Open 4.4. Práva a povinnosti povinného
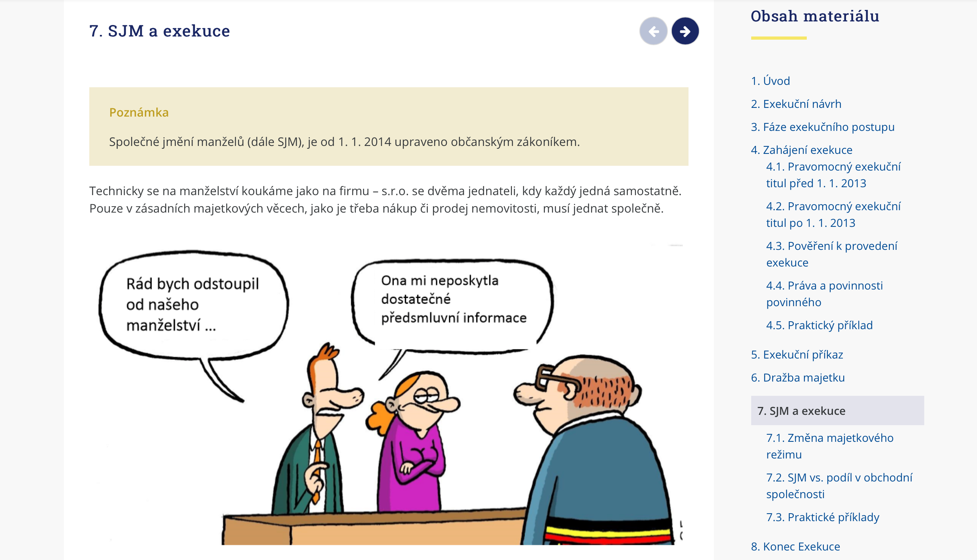Image resolution: width=977 pixels, height=560 pixels. 825,294
